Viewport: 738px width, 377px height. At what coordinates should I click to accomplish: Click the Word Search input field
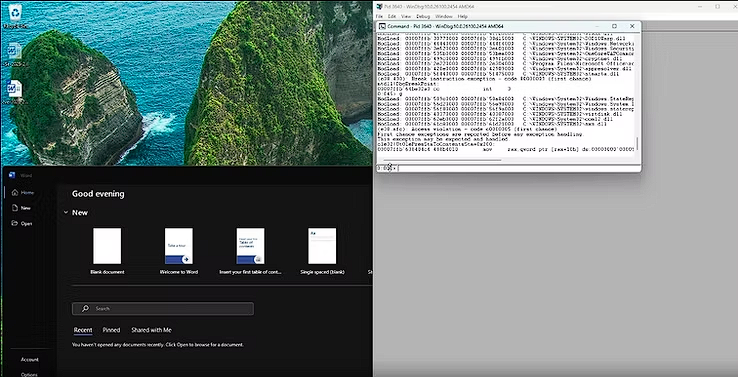163,309
